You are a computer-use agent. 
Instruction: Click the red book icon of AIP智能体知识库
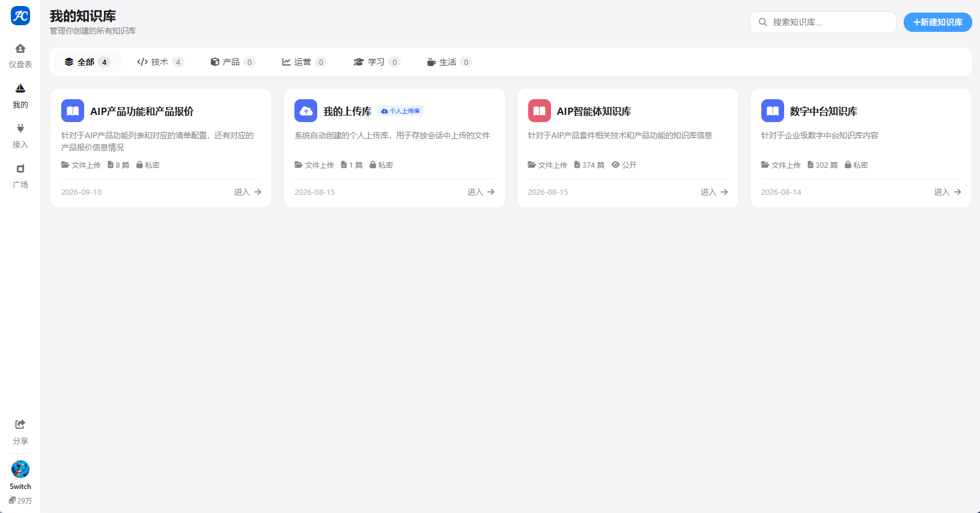point(540,111)
